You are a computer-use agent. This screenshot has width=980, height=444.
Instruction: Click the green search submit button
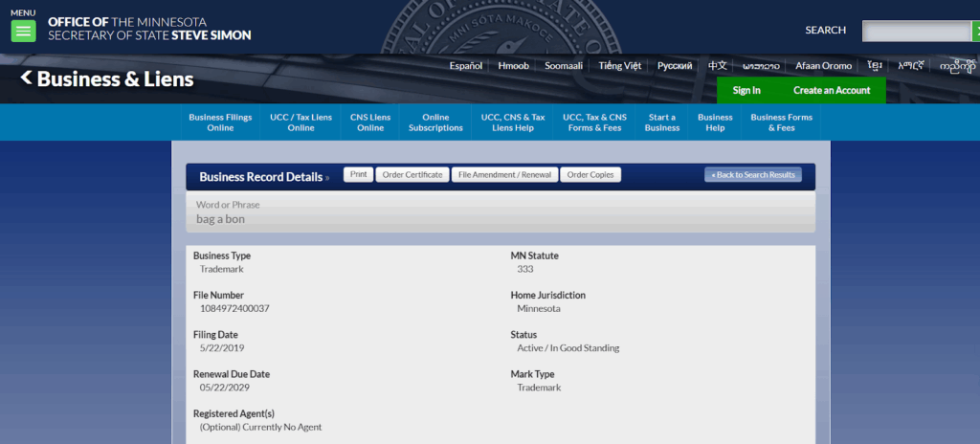tap(975, 31)
